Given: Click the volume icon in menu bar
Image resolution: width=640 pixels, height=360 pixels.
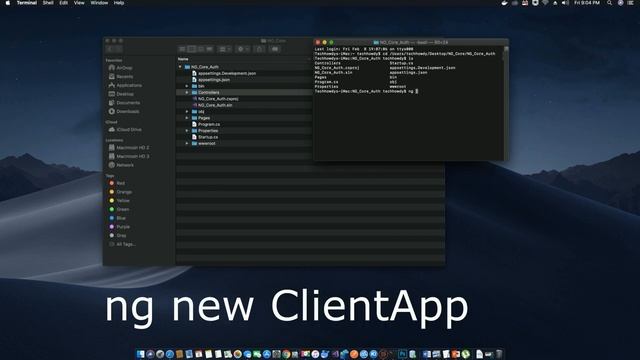Looking at the screenshot, I should click(x=565, y=3).
